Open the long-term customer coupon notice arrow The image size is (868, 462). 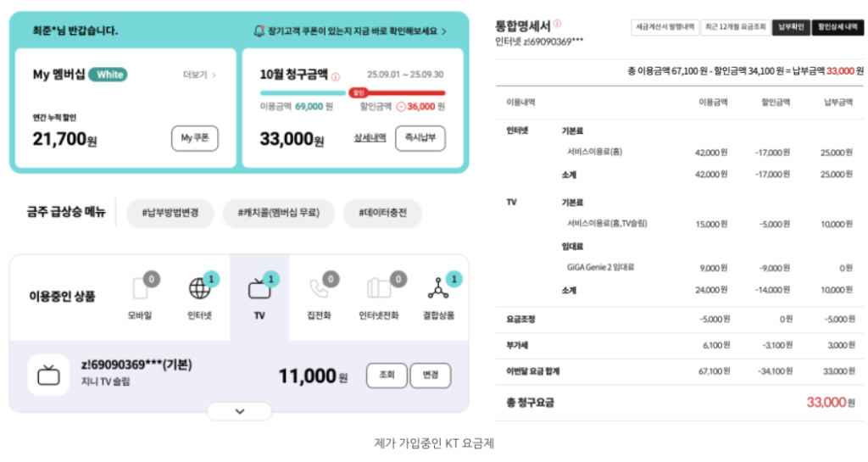click(443, 31)
